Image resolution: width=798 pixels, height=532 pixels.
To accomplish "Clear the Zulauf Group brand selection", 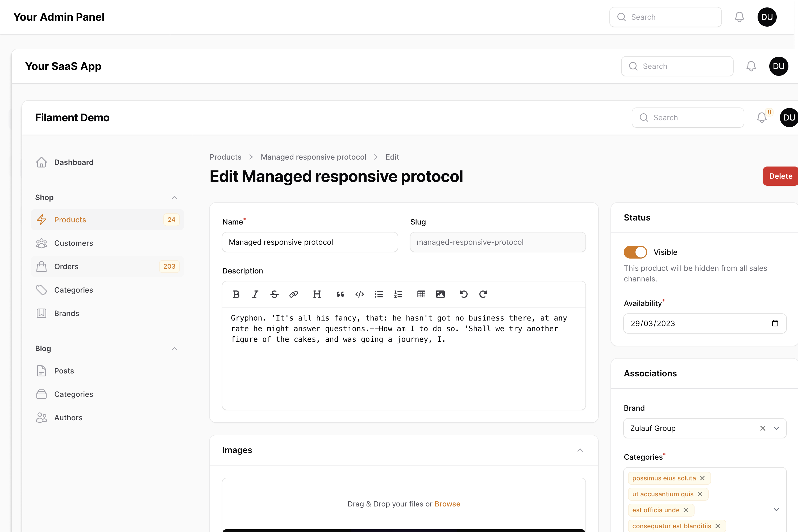I will click(763, 428).
